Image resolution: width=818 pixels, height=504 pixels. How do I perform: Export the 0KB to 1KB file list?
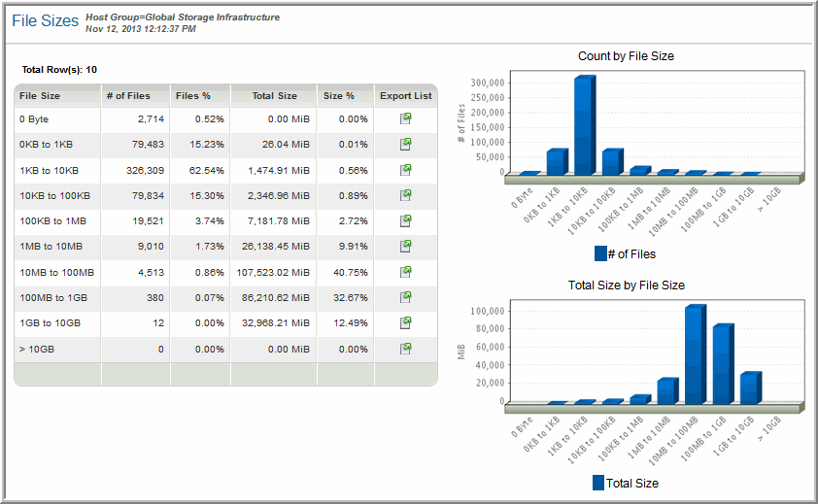(405, 145)
